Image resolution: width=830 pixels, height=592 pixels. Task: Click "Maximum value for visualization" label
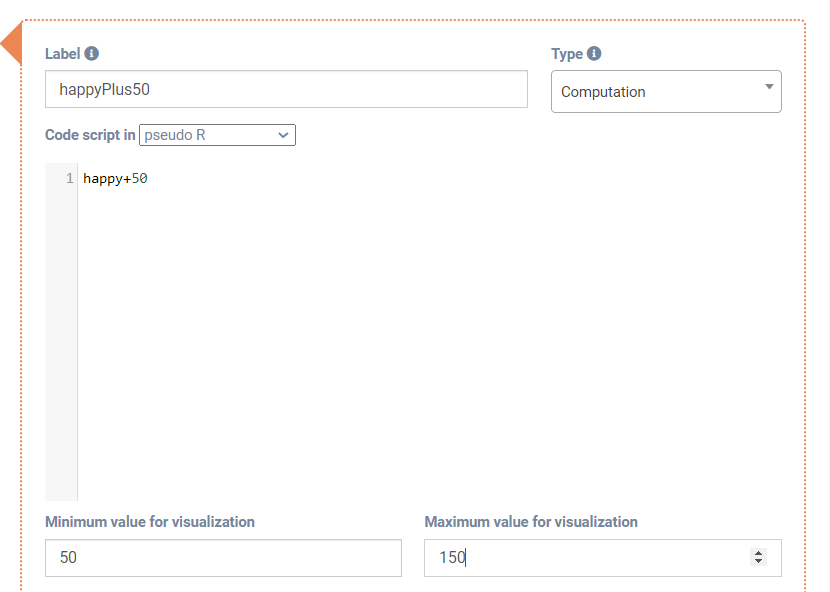click(x=531, y=521)
